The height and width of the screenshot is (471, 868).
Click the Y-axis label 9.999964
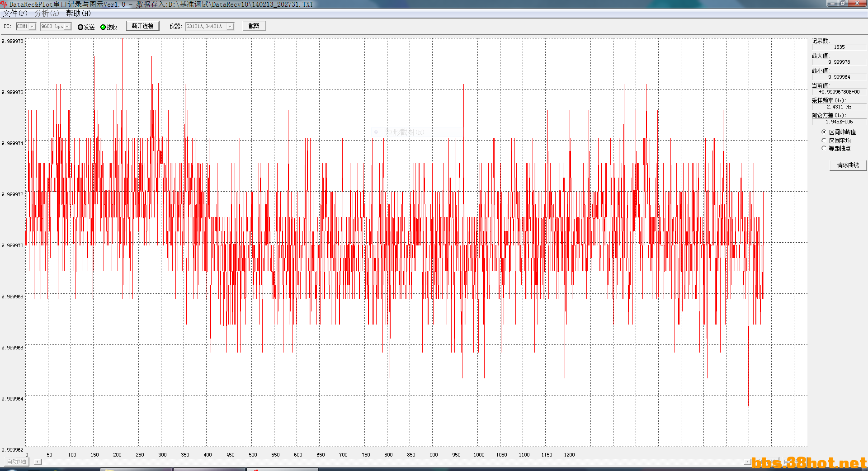click(x=13, y=399)
